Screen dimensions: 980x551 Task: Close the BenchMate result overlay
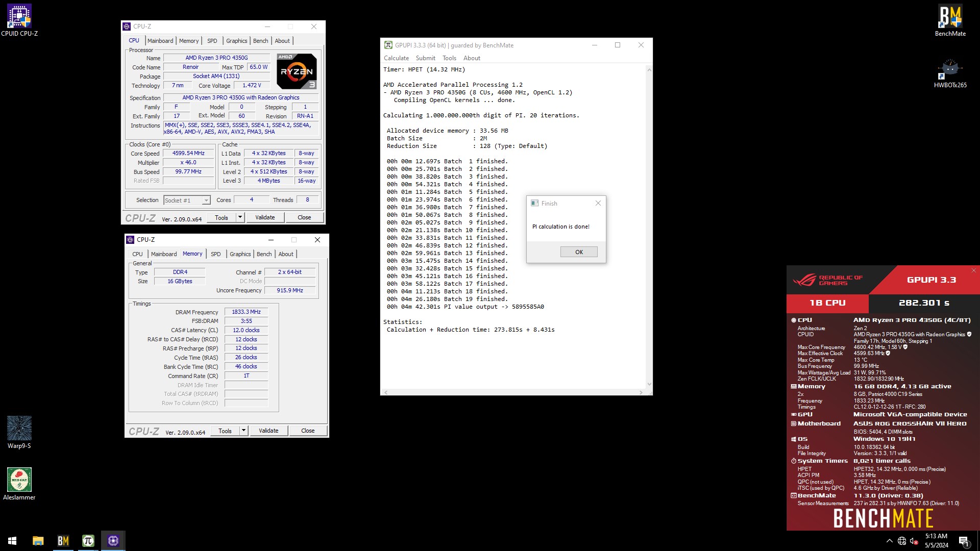974,270
